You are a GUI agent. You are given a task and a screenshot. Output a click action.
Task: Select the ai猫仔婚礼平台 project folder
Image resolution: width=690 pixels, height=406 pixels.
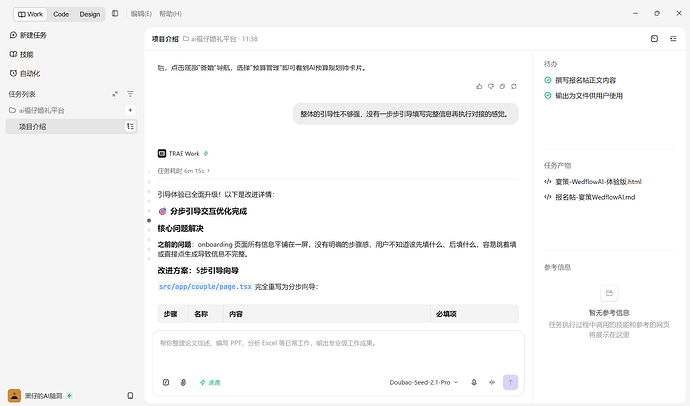[x=37, y=110]
